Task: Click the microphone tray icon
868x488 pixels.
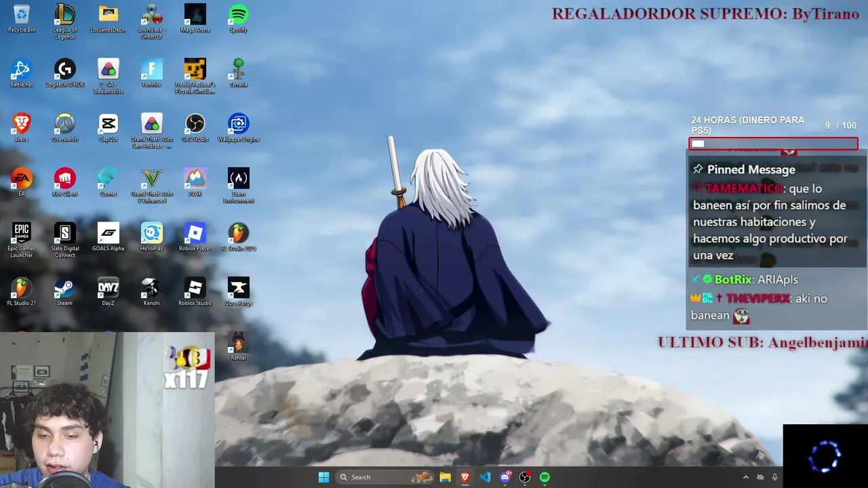Action: click(x=774, y=477)
